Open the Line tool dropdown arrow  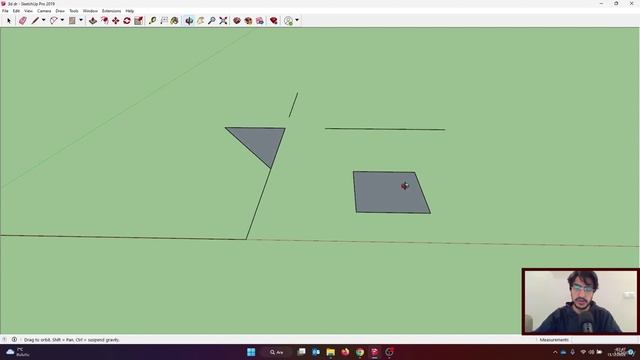click(x=44, y=20)
